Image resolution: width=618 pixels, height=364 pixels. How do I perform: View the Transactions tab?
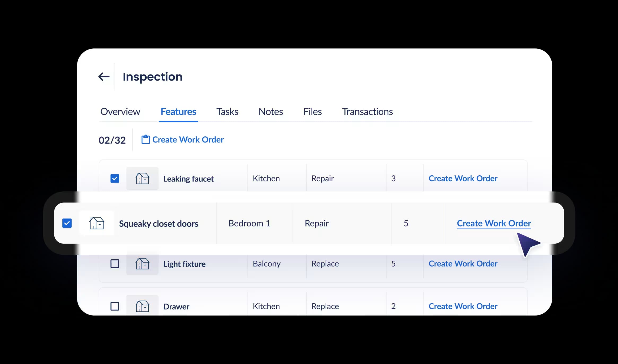(x=367, y=112)
